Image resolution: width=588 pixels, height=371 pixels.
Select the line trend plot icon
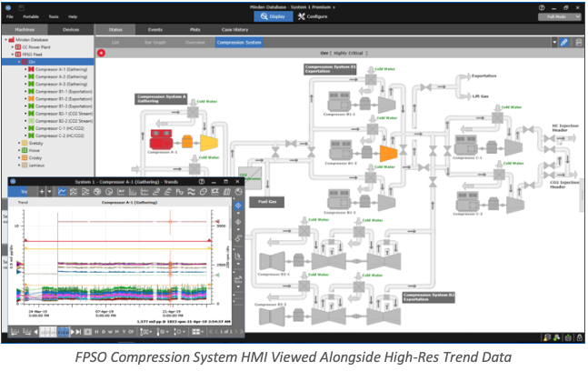(62, 192)
